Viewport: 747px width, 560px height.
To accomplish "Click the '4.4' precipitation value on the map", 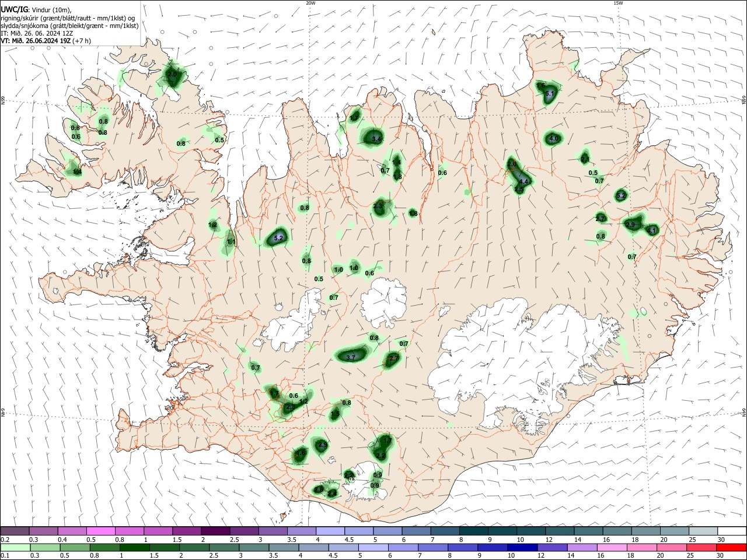I will pos(523,181).
